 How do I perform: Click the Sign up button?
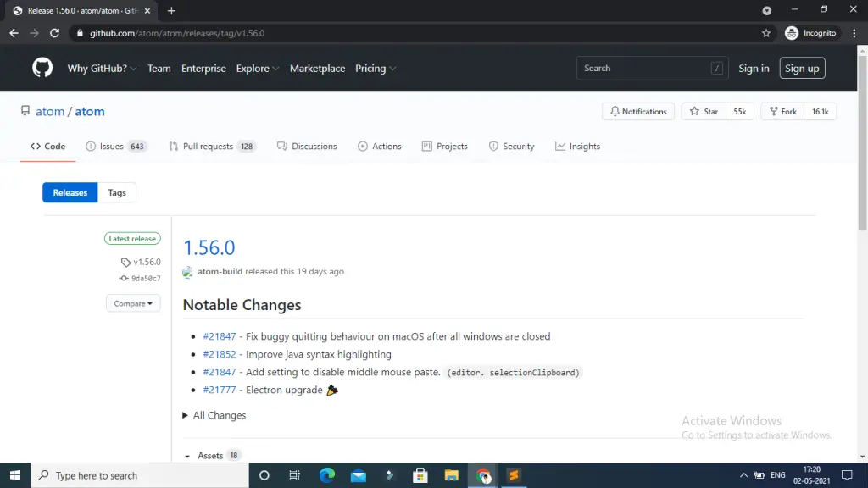802,68
